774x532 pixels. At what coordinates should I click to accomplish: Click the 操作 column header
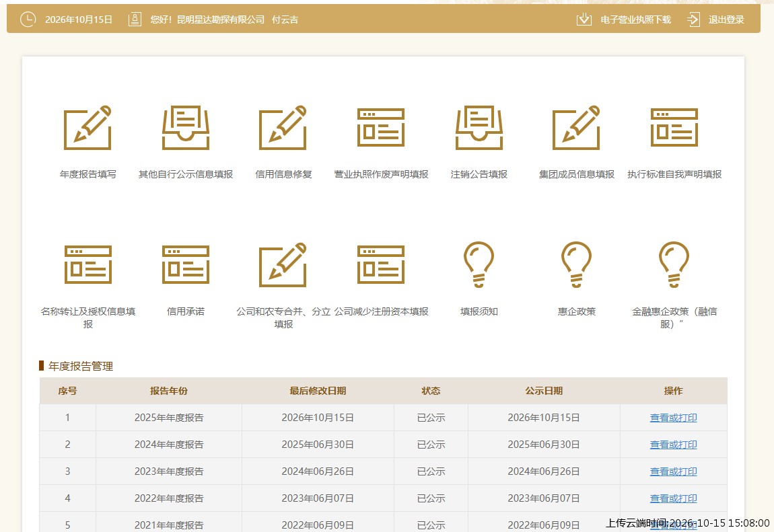point(673,391)
